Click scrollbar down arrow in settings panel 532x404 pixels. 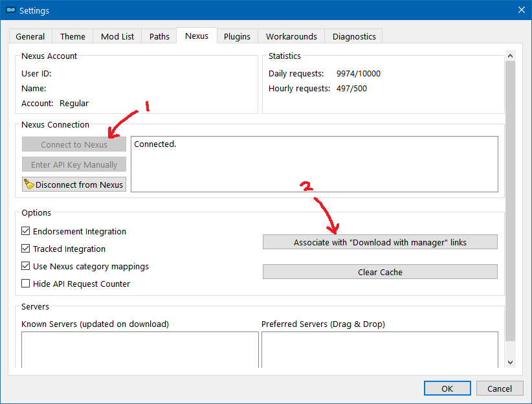pos(510,363)
